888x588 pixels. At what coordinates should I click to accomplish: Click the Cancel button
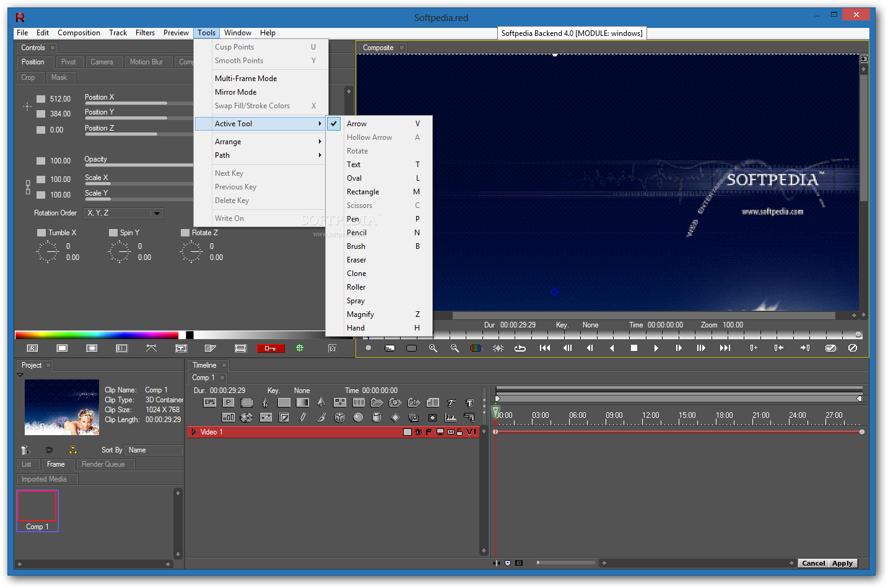click(813, 563)
